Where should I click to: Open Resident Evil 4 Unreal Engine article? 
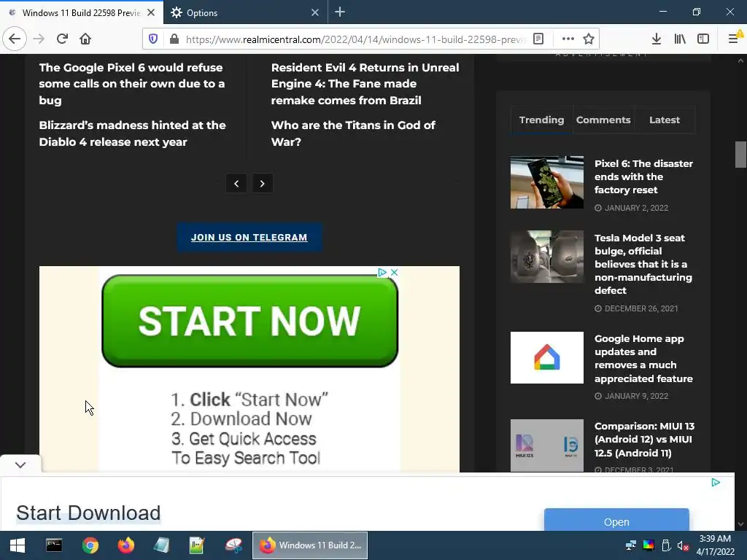point(365,84)
